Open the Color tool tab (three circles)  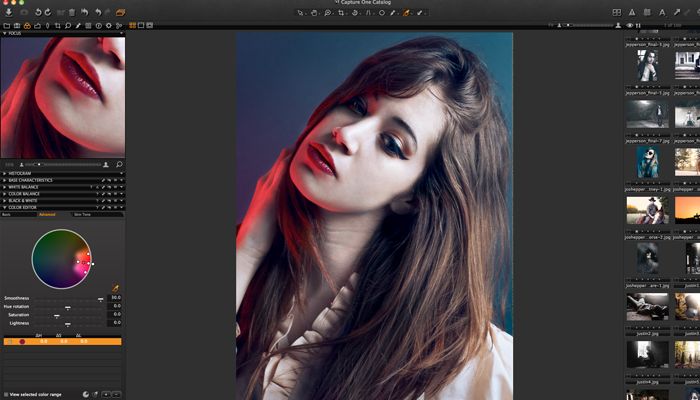[27, 26]
